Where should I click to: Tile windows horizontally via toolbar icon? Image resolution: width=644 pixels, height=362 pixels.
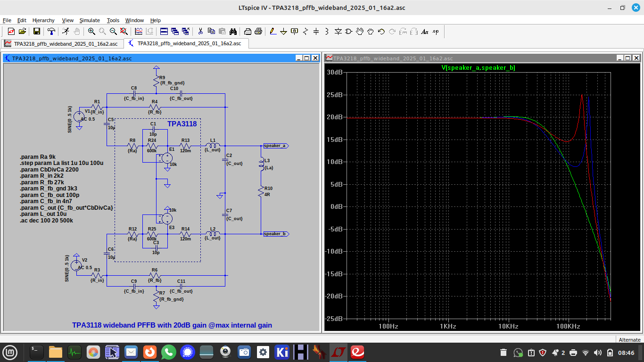[x=164, y=32]
